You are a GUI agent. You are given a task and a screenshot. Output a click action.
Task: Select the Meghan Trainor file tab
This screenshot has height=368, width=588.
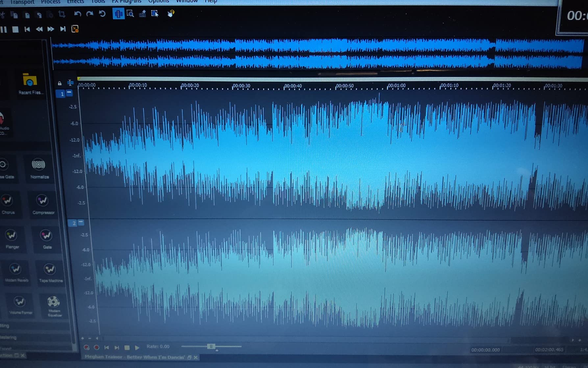(135, 357)
